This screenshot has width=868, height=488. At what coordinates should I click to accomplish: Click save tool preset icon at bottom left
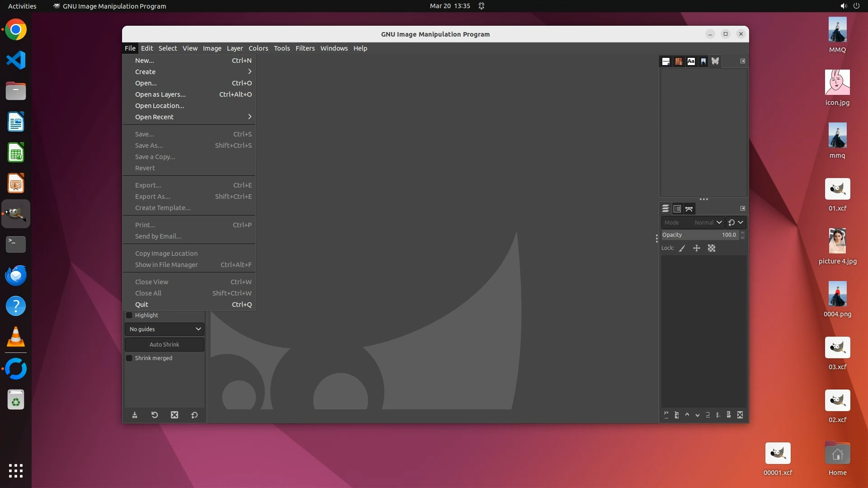[135, 415]
